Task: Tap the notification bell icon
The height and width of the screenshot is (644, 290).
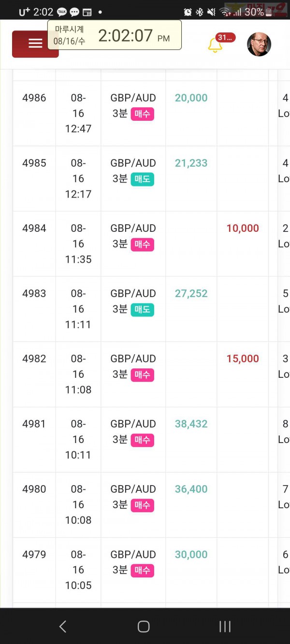Action: pos(215,45)
